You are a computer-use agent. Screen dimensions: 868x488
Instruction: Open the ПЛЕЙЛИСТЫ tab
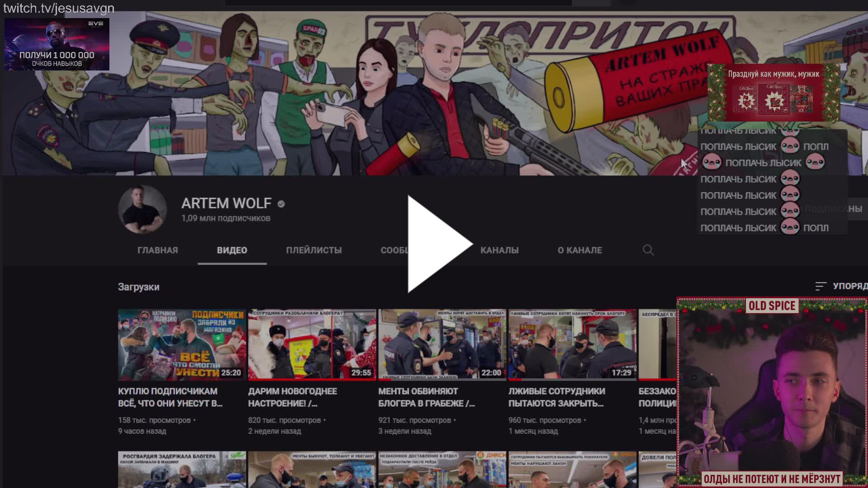coord(314,250)
